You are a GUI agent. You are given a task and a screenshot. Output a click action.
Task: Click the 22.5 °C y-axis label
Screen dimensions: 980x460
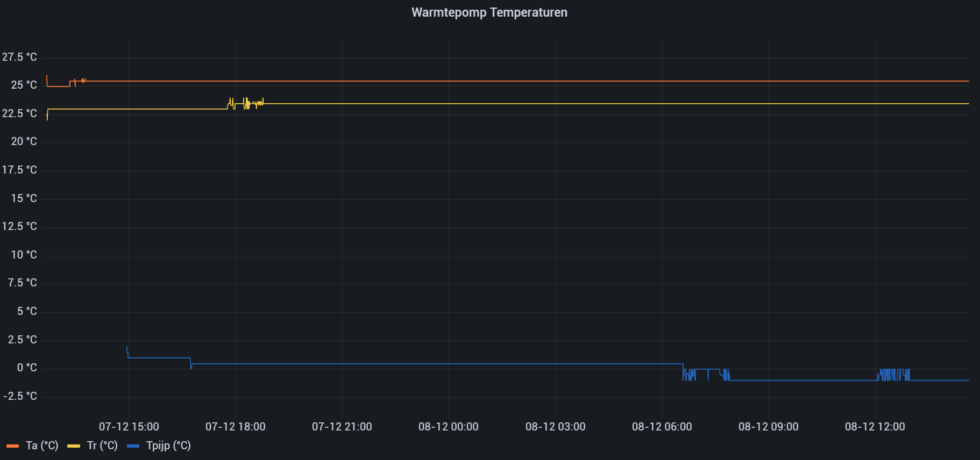tap(20, 113)
